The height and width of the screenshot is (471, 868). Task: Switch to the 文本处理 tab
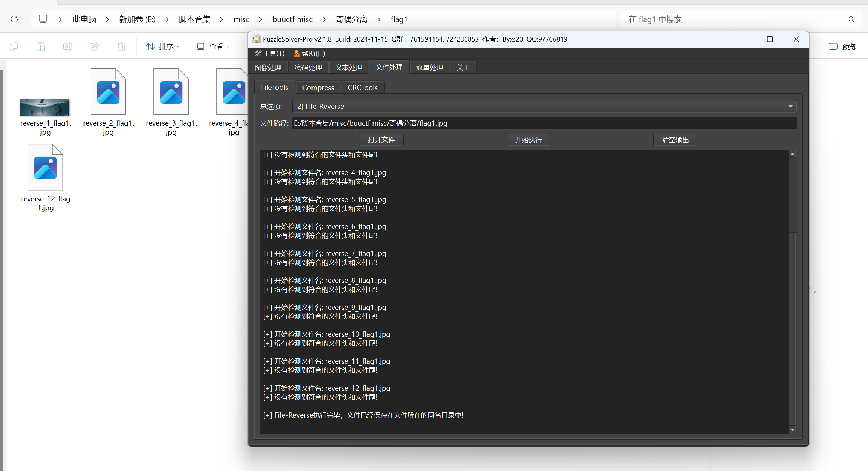pyautogui.click(x=349, y=67)
